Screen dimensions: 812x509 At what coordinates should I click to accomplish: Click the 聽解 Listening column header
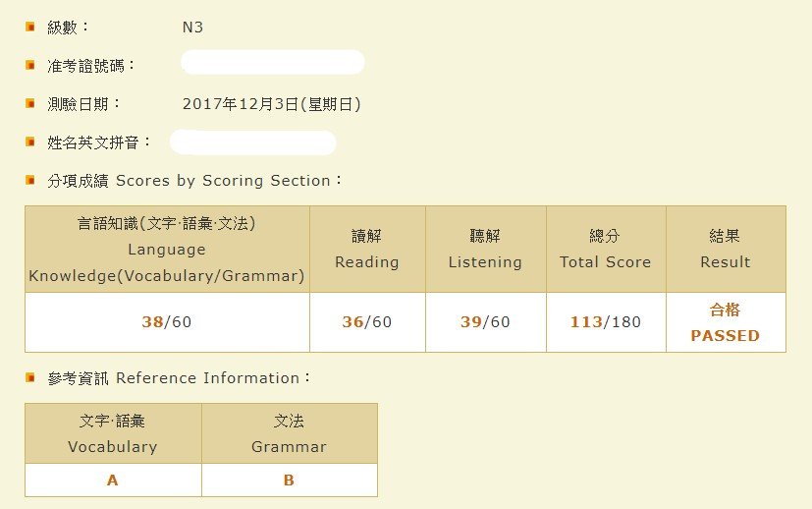486,250
